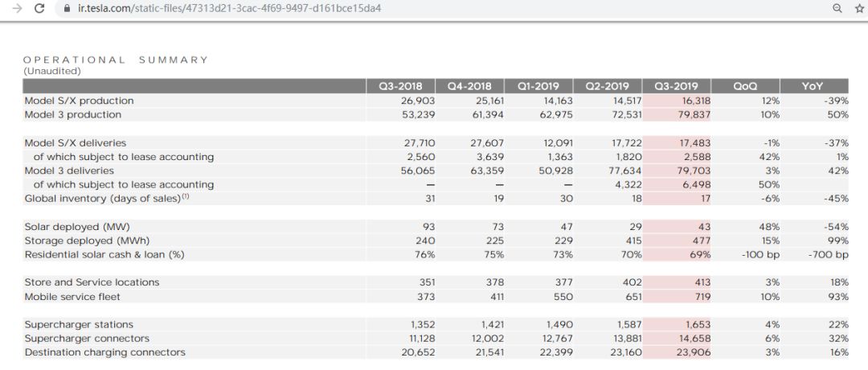Select the QoQ column header
The image size is (868, 370).
coord(745,86)
